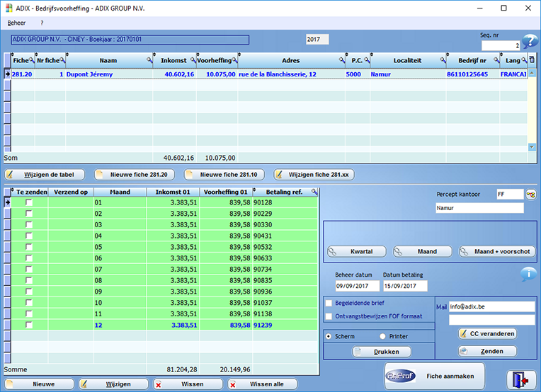
Task: Click the bottom Wijzigen button
Action: point(113,384)
